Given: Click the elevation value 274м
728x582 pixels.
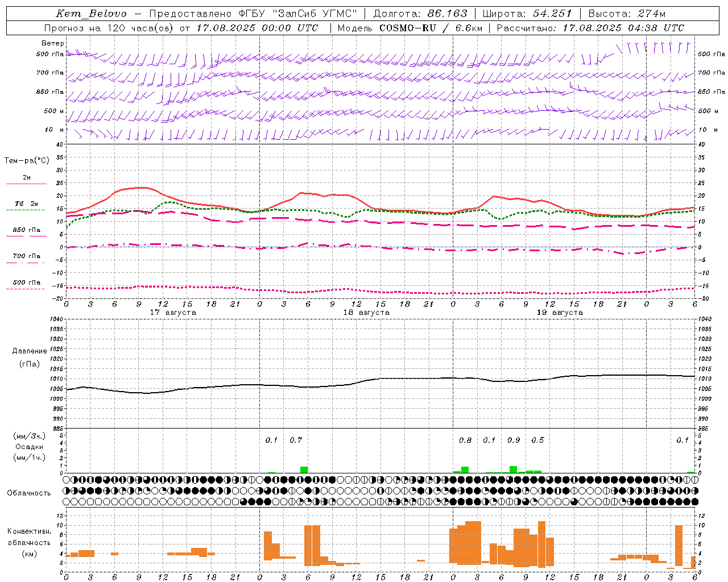Looking at the screenshot, I should click(x=650, y=14).
